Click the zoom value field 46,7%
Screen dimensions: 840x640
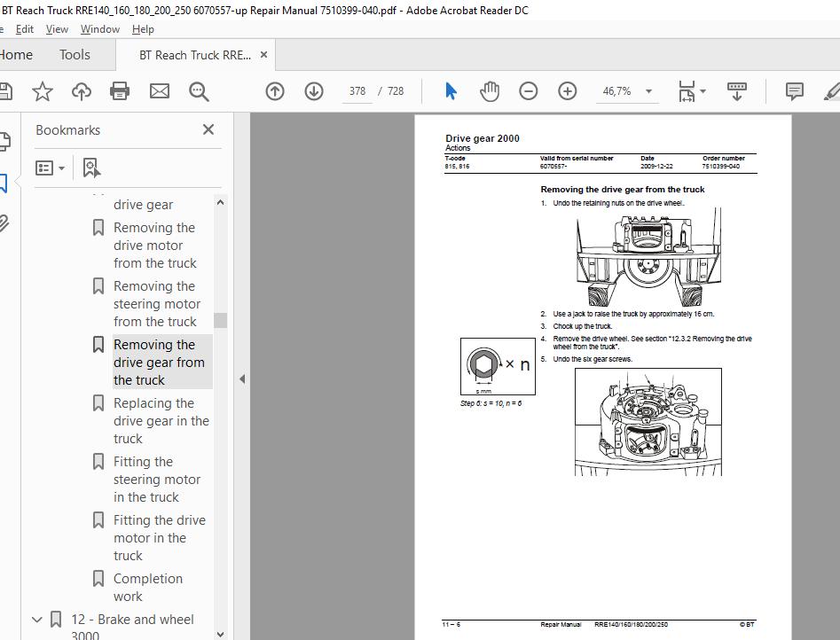(x=616, y=91)
